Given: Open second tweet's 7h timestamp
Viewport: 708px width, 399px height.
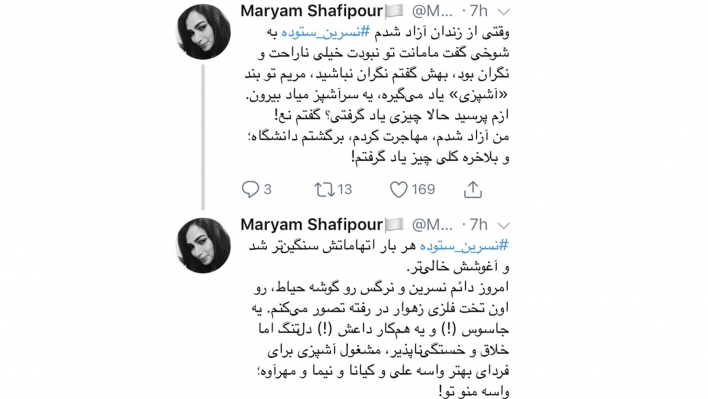Looking at the screenshot, I should (478, 224).
